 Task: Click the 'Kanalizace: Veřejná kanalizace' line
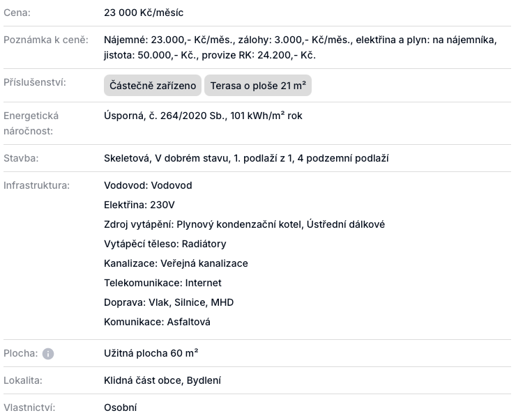[x=176, y=263]
